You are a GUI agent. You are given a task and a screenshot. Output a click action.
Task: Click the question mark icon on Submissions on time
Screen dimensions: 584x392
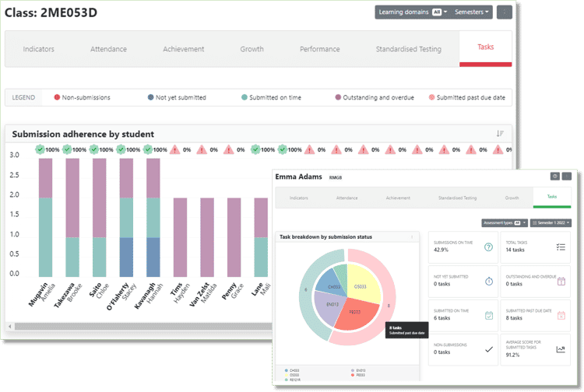coord(488,247)
